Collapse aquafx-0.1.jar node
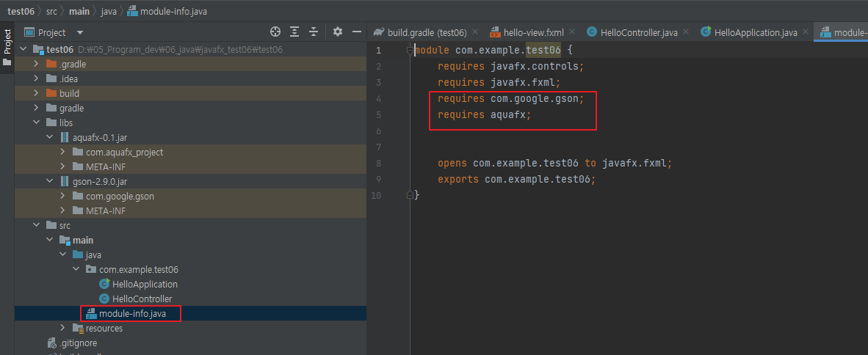This screenshot has height=355, width=868. 49,137
